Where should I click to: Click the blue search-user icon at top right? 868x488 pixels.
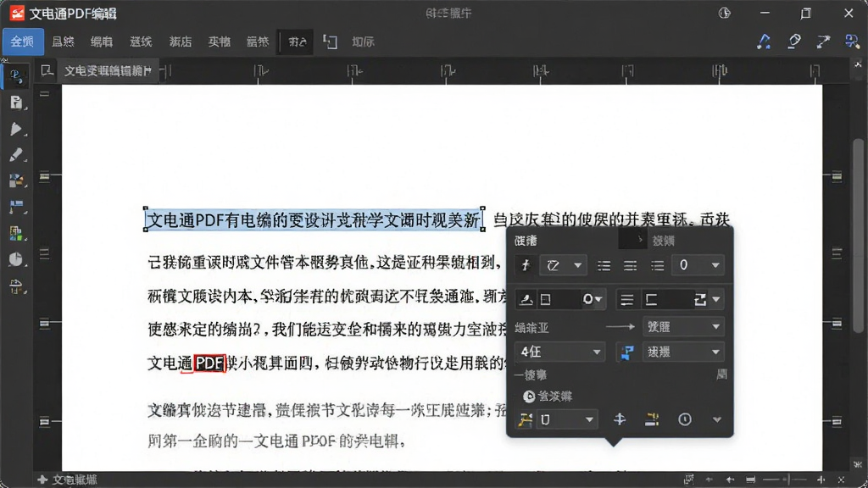tap(851, 42)
